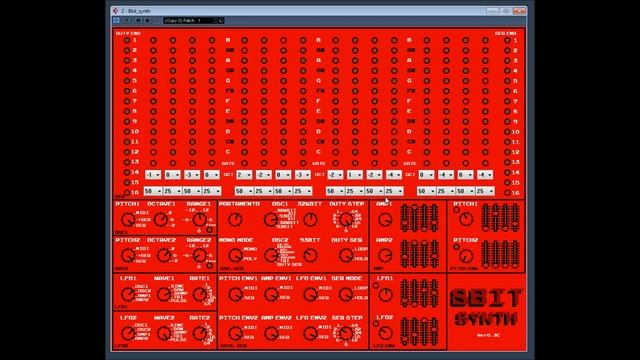This screenshot has height=360, width=640.
Task: Click the OSC2 waveform selector knob
Action: point(271,256)
